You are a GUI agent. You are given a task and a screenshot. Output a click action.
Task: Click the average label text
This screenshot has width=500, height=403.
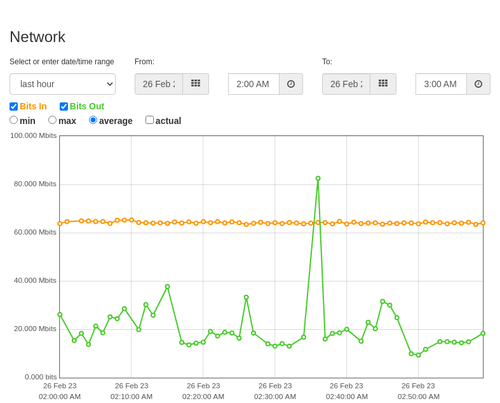pos(116,121)
